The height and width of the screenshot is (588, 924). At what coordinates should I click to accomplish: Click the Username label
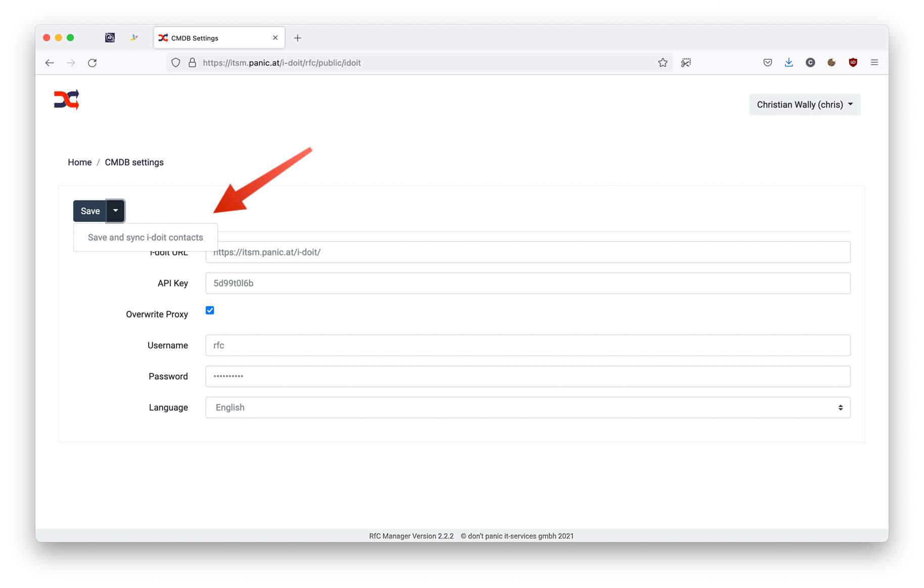click(x=168, y=346)
